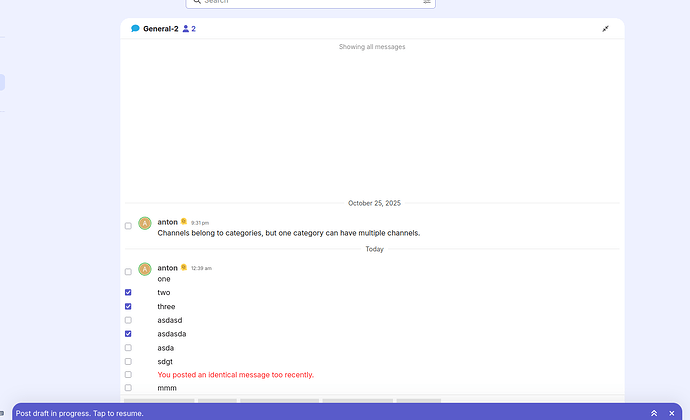Click the message text 'sdgt'

165,361
